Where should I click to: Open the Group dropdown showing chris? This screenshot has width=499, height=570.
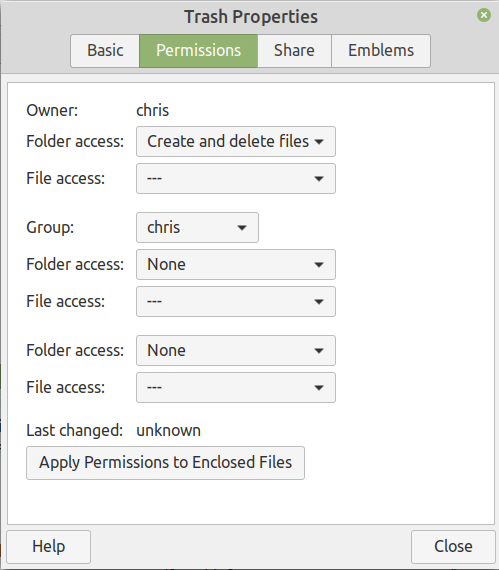(x=197, y=228)
